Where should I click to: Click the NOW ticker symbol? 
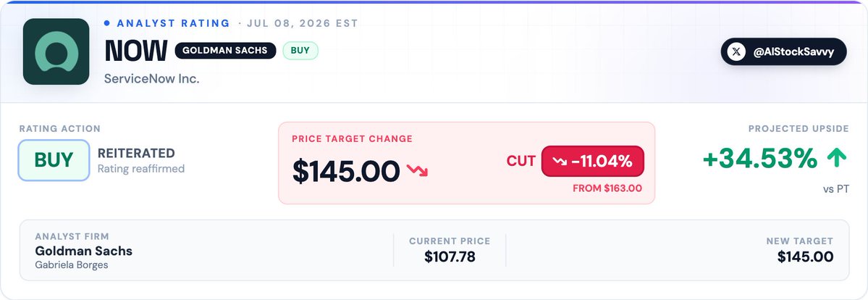(x=135, y=51)
